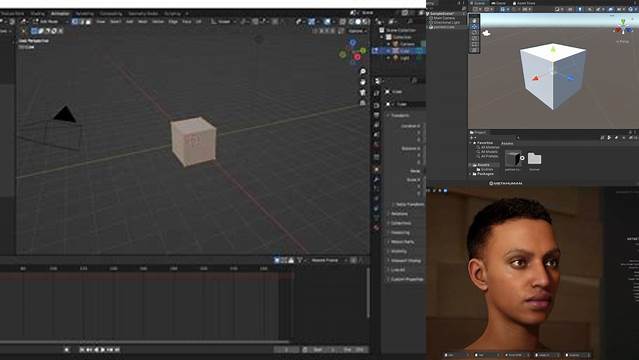
Task: Click the timeline filter funnel icon
Action: pyautogui.click(x=300, y=260)
